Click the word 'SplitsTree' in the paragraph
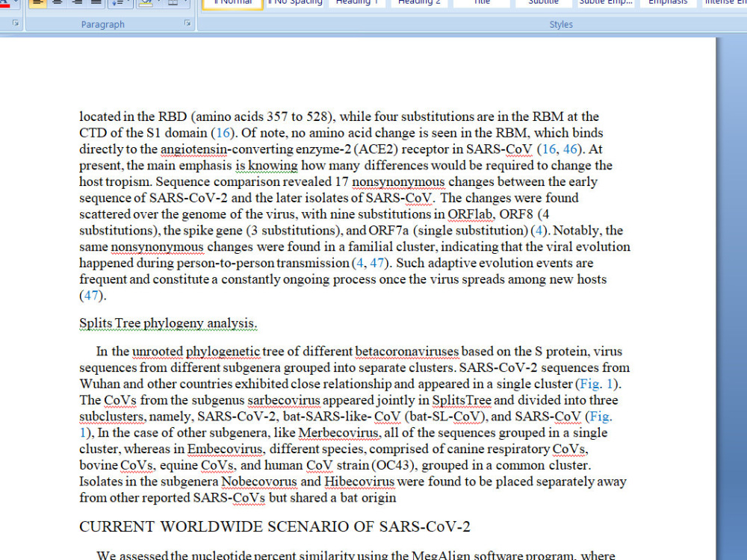This screenshot has width=747, height=560. [462, 400]
